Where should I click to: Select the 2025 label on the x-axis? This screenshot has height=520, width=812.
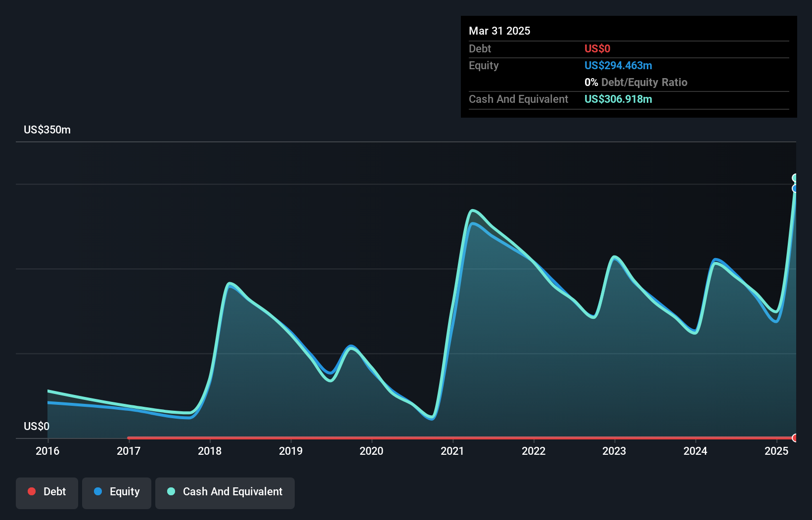[x=776, y=451]
